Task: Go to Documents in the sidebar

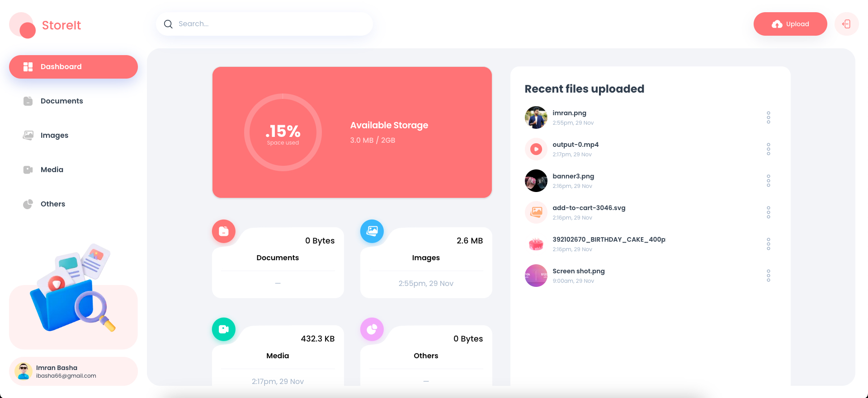Action: 61,101
